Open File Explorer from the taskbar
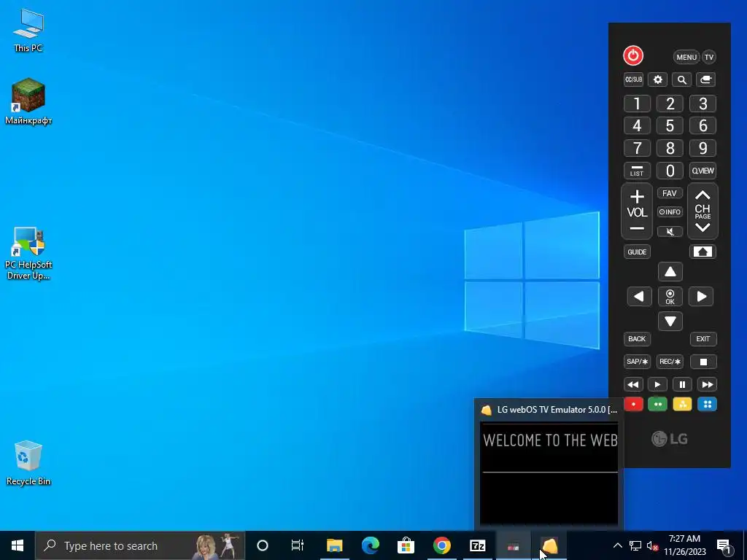Viewport: 747px width, 560px height. coord(334,545)
